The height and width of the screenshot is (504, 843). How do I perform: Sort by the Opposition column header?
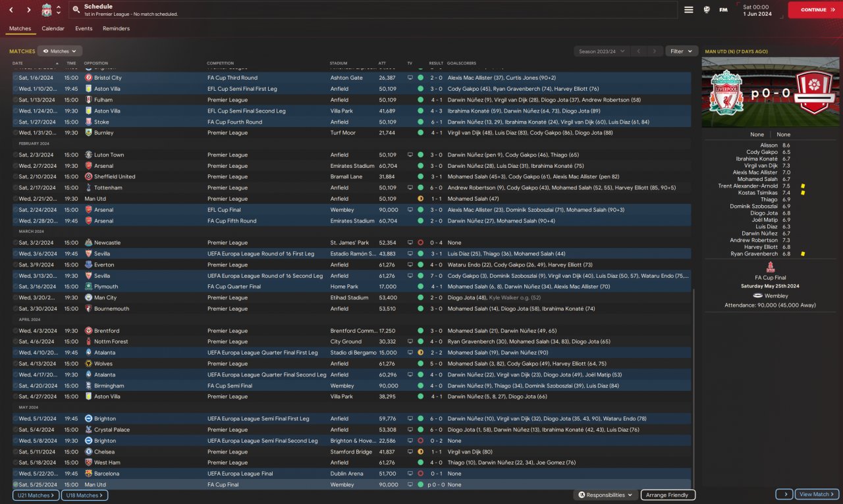click(x=95, y=63)
